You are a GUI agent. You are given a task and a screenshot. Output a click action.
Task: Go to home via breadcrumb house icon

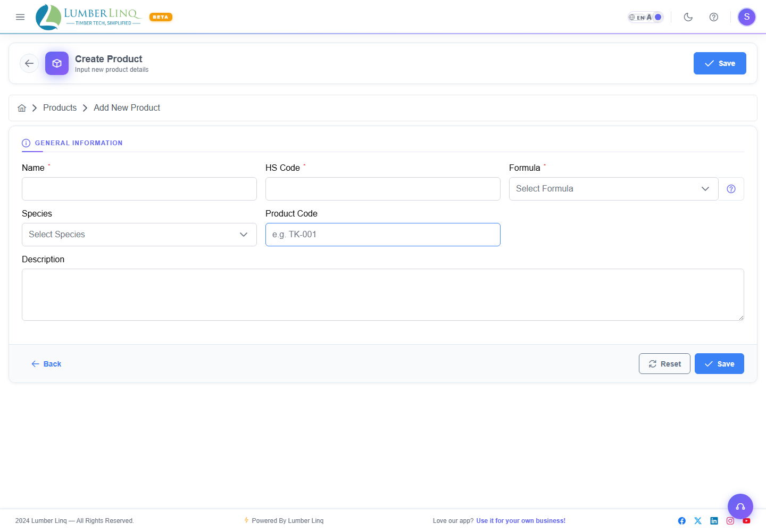pyautogui.click(x=22, y=108)
